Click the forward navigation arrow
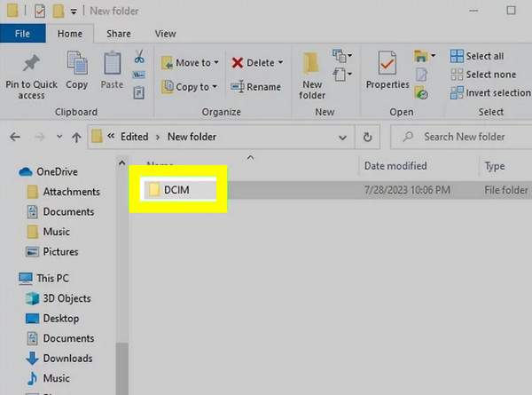Screen dimensions: 532x395 [x=40, y=138]
